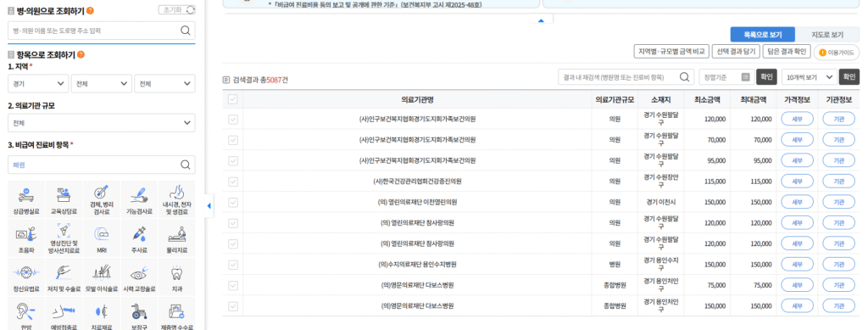Check the 인구보건복지협회 row priced 95,000
The height and width of the screenshot is (330, 868).
(x=232, y=160)
